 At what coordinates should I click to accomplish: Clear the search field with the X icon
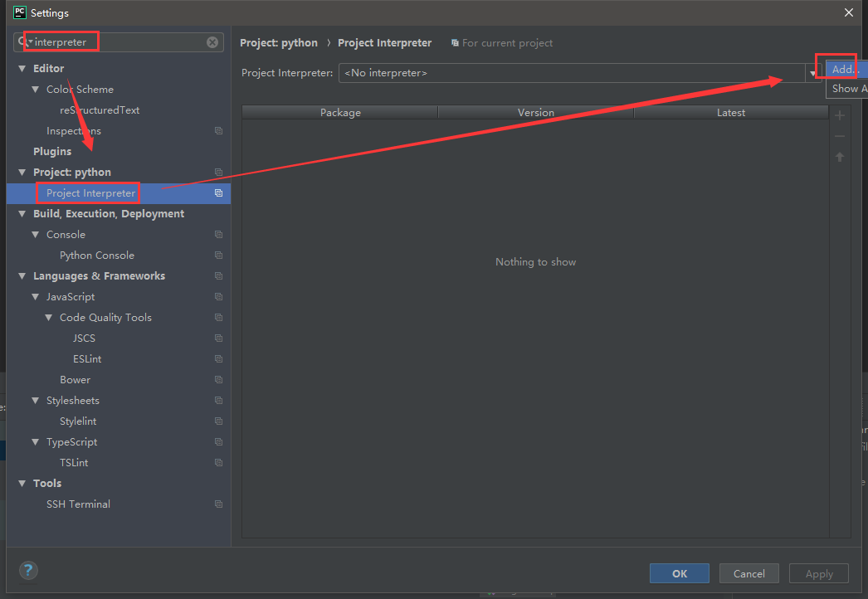212,42
